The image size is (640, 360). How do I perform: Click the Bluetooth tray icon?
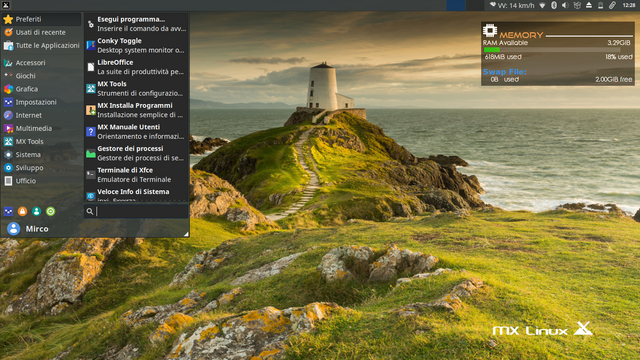point(554,5)
